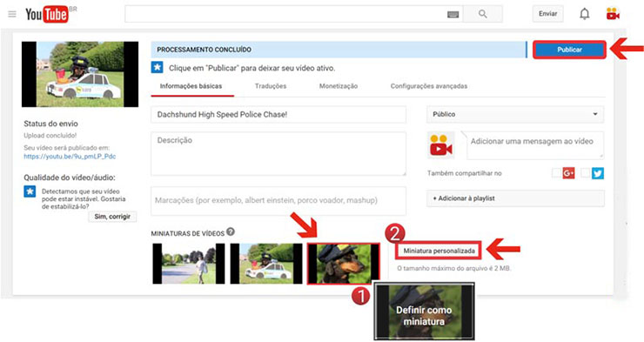Image resolution: width=644 pixels, height=342 pixels.
Task: Open the Monetização tab
Action: click(x=339, y=86)
